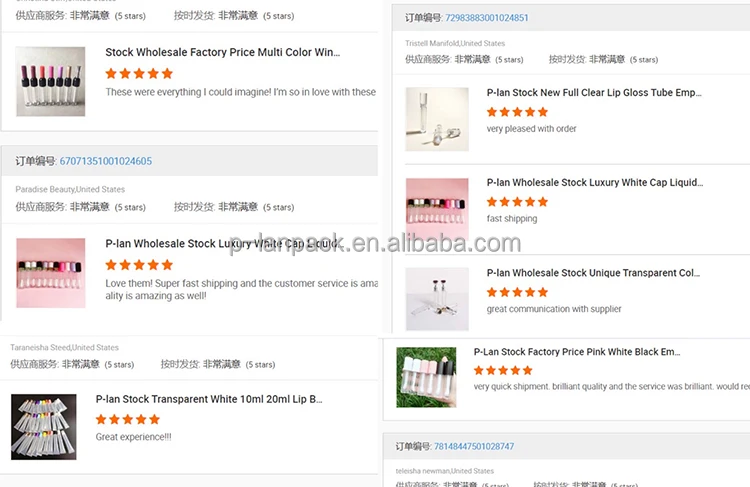
Task: Open 'P-lan Stock Transparent White 10ml 20ml' title
Action: pos(209,399)
